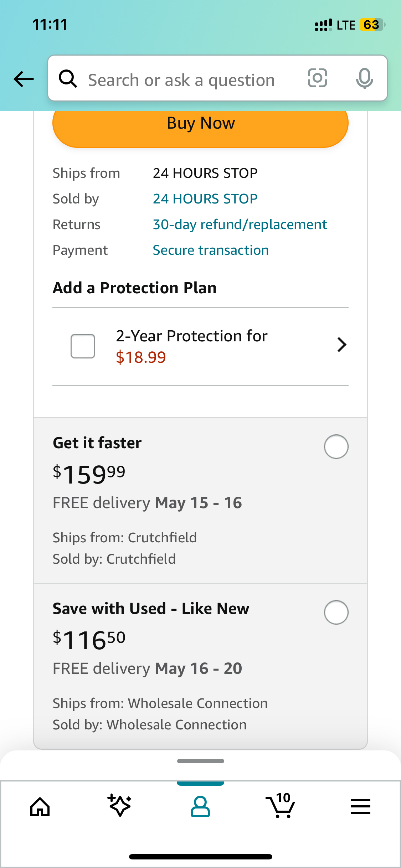The height and width of the screenshot is (868, 401).
Task: Tap the $159.99 Crutchfield offer price
Action: [x=89, y=474]
